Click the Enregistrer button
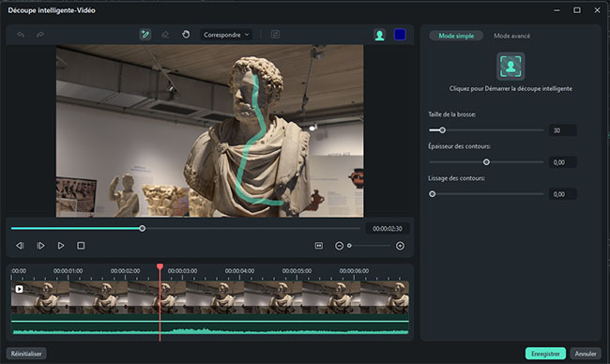The height and width of the screenshot is (364, 610). (x=545, y=354)
